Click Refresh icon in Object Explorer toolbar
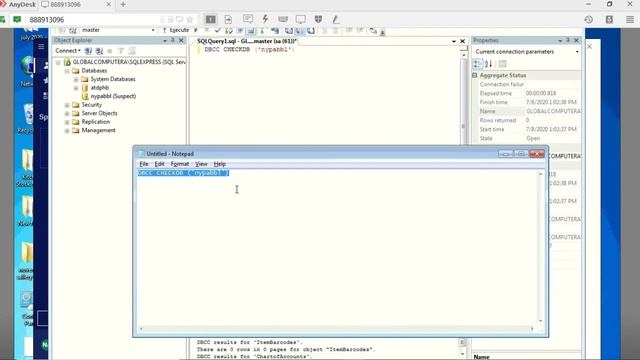 point(132,51)
